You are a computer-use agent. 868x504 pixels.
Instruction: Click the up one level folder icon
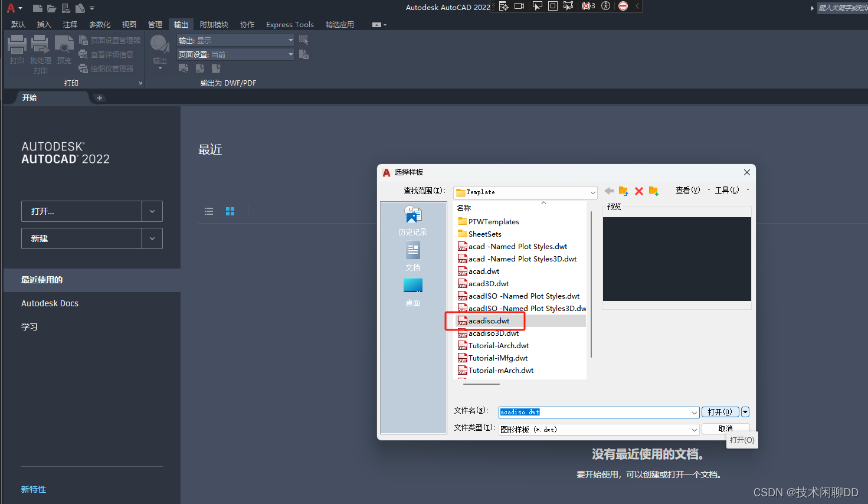624,191
